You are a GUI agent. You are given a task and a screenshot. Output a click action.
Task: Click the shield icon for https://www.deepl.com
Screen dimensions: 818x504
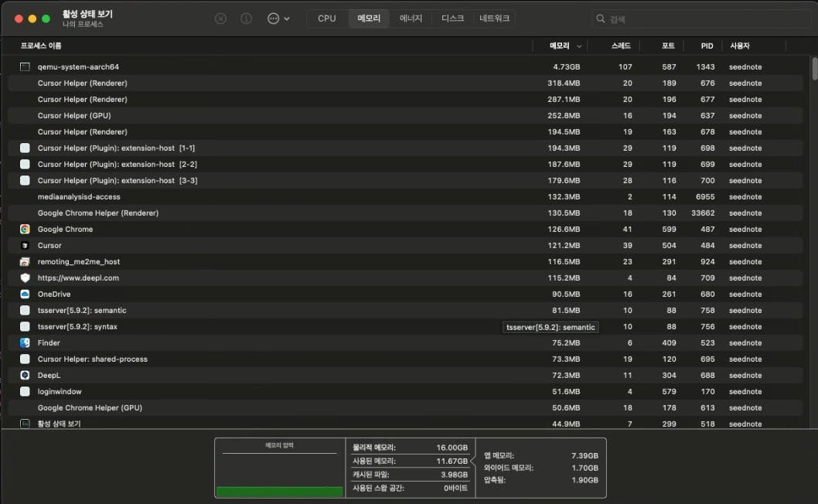pyautogui.click(x=25, y=278)
